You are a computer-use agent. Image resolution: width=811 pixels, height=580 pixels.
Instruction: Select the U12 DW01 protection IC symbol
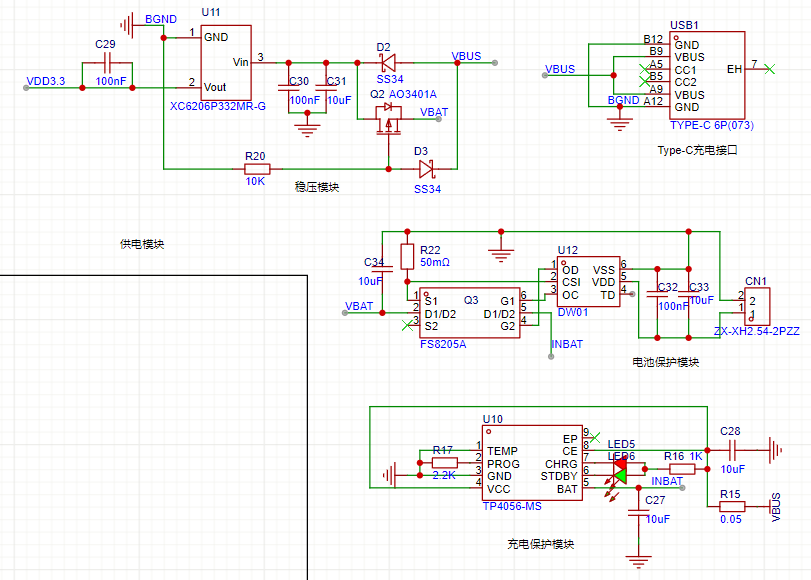(588, 281)
